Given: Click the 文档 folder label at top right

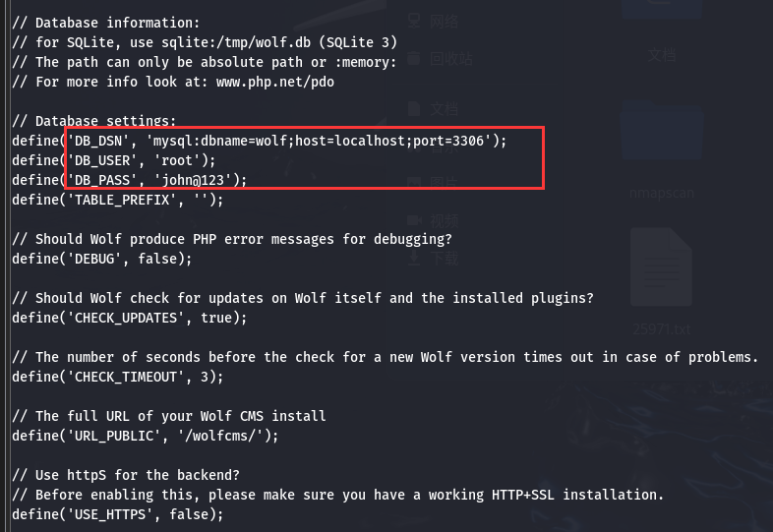Looking at the screenshot, I should coord(661,55).
